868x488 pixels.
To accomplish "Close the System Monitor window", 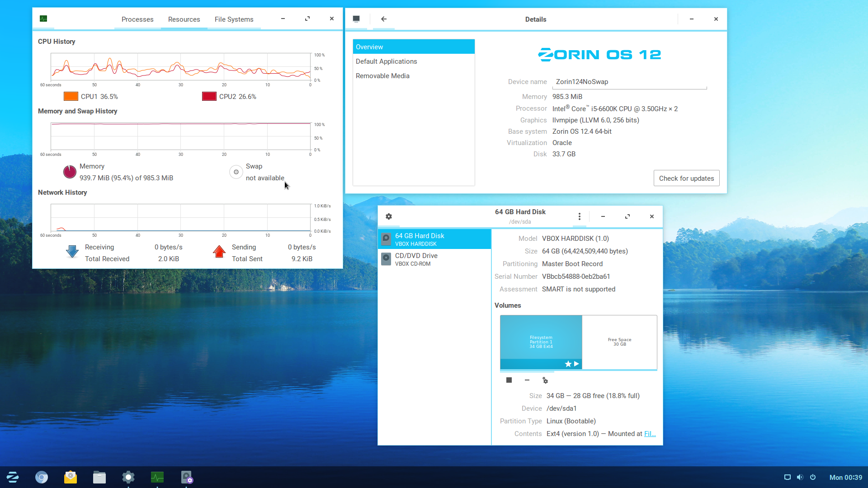I will pyautogui.click(x=332, y=19).
